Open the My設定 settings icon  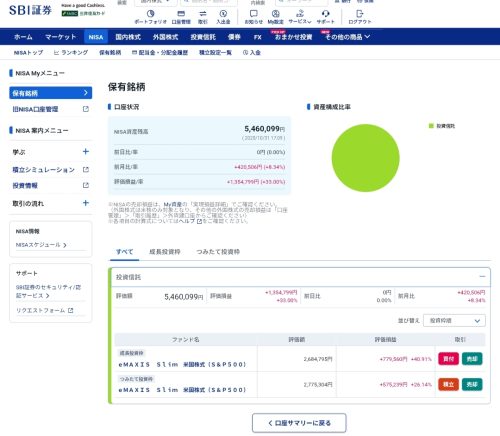(x=275, y=14)
